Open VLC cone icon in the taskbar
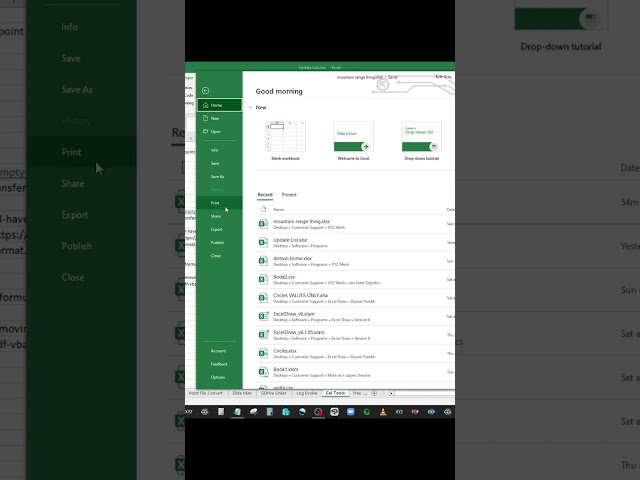Image resolution: width=640 pixels, height=480 pixels. pos(383,412)
